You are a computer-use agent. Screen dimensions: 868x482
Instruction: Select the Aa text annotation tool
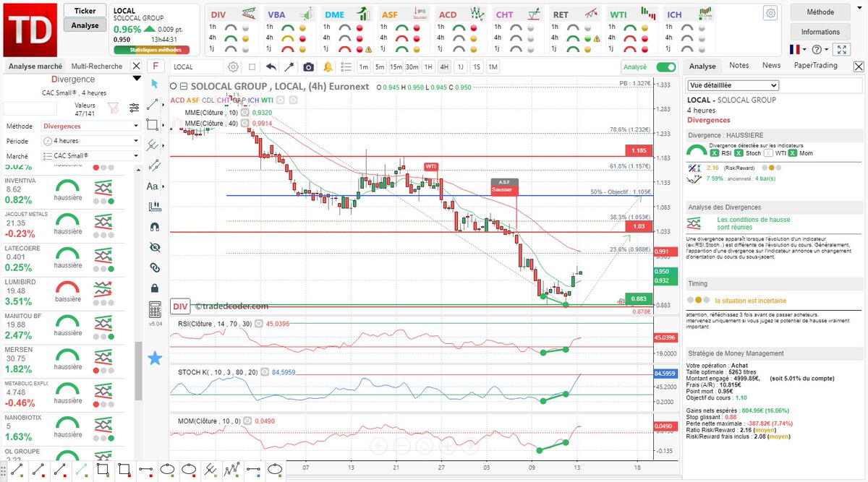click(153, 186)
